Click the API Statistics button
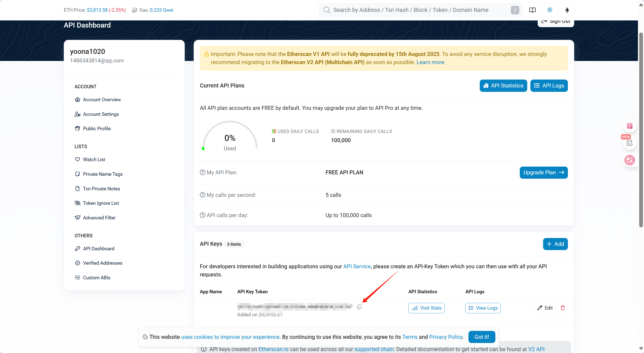Image resolution: width=644 pixels, height=353 pixels. pyautogui.click(x=503, y=86)
